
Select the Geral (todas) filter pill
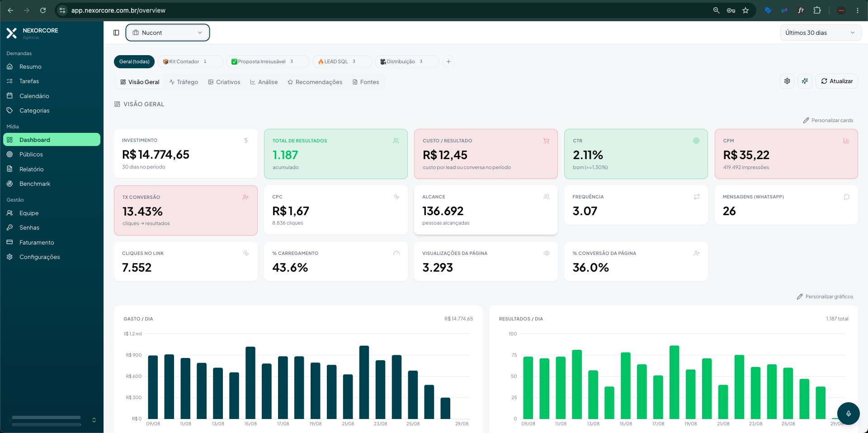(x=134, y=61)
